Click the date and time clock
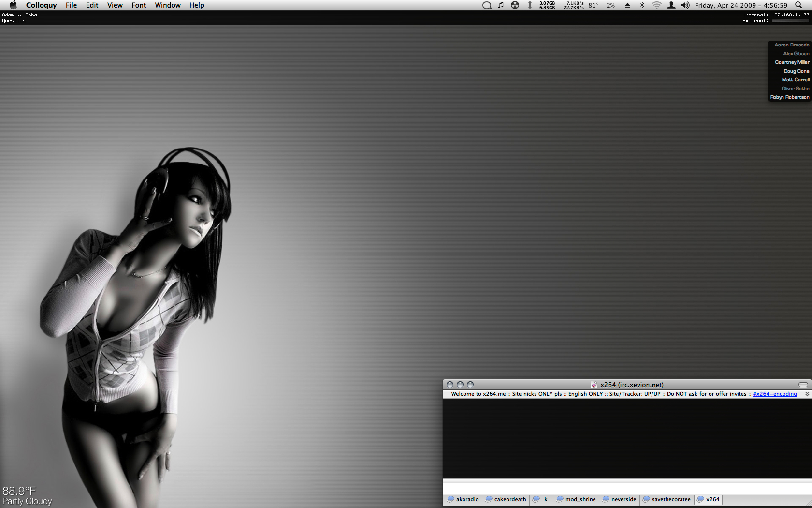This screenshot has width=812, height=508. pos(741,5)
